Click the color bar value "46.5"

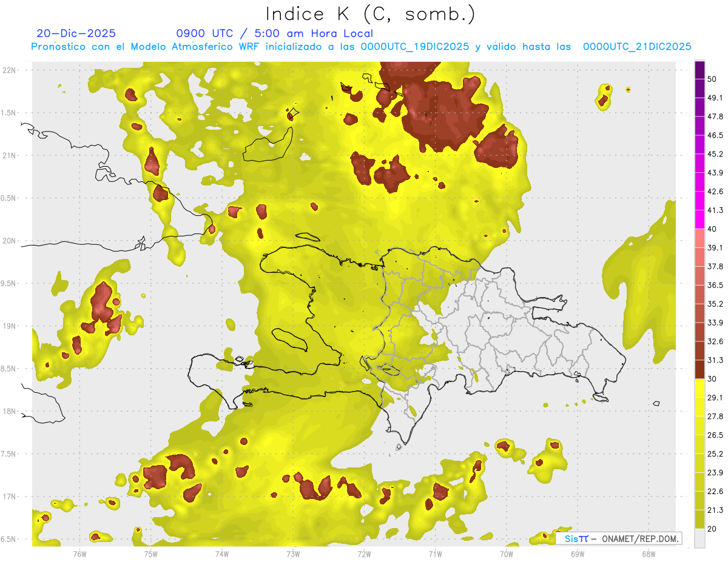pos(715,135)
